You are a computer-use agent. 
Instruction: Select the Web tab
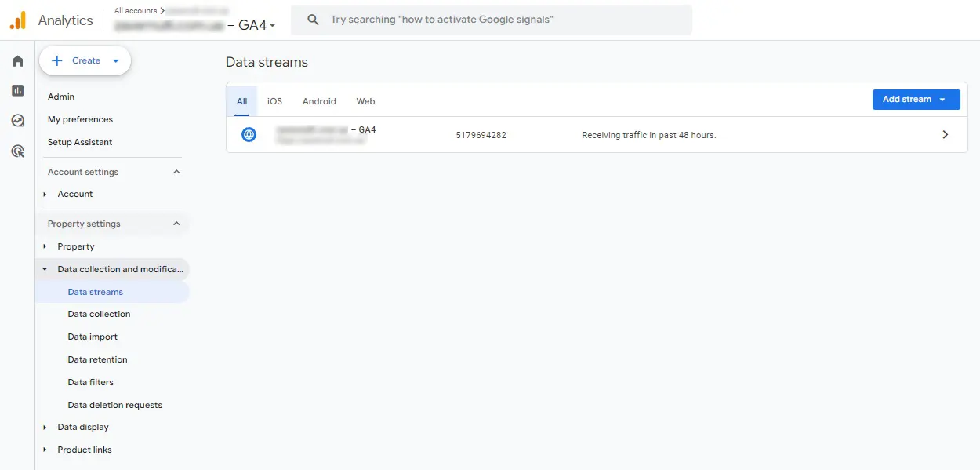point(365,101)
